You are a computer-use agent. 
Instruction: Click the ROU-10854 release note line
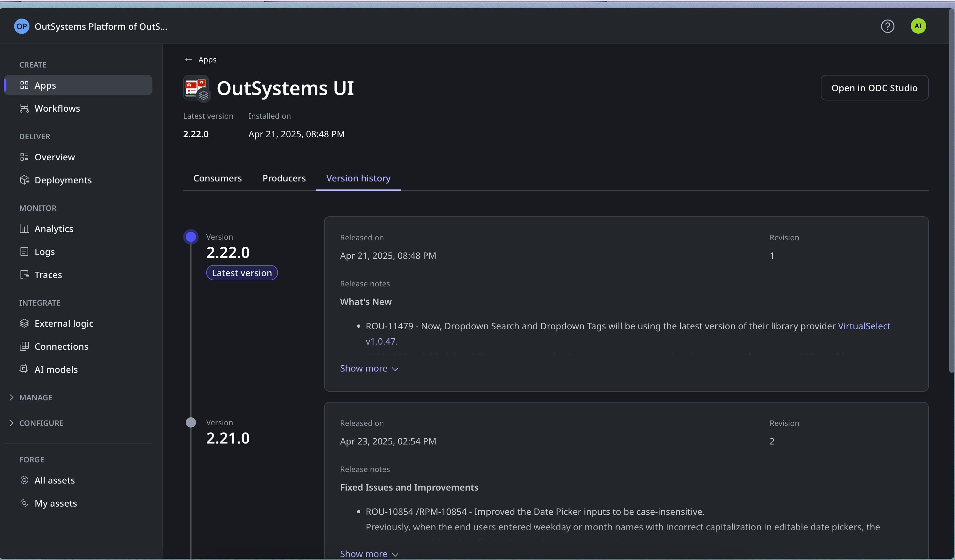point(535,512)
